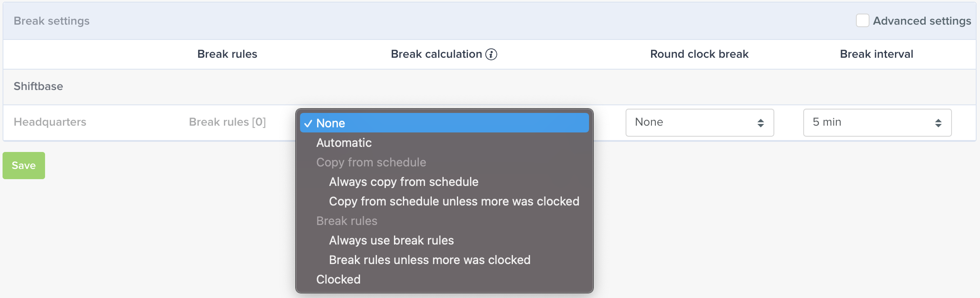Click the Break calculation info icon
The width and height of the screenshot is (980, 298).
491,54
